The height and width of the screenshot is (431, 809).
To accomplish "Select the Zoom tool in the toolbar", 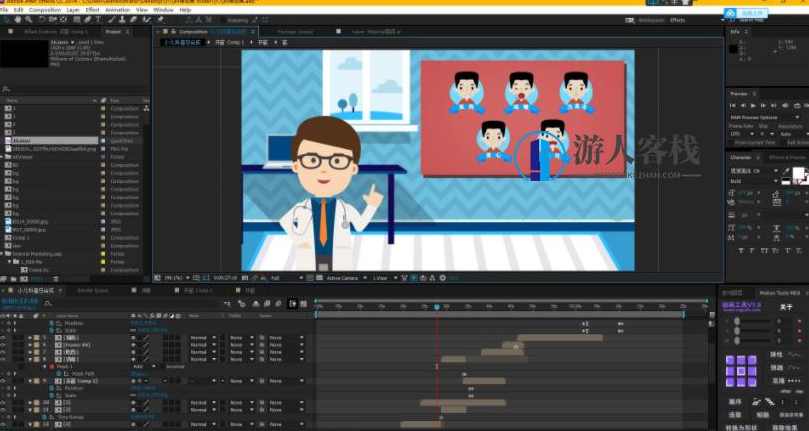I will tap(29, 19).
